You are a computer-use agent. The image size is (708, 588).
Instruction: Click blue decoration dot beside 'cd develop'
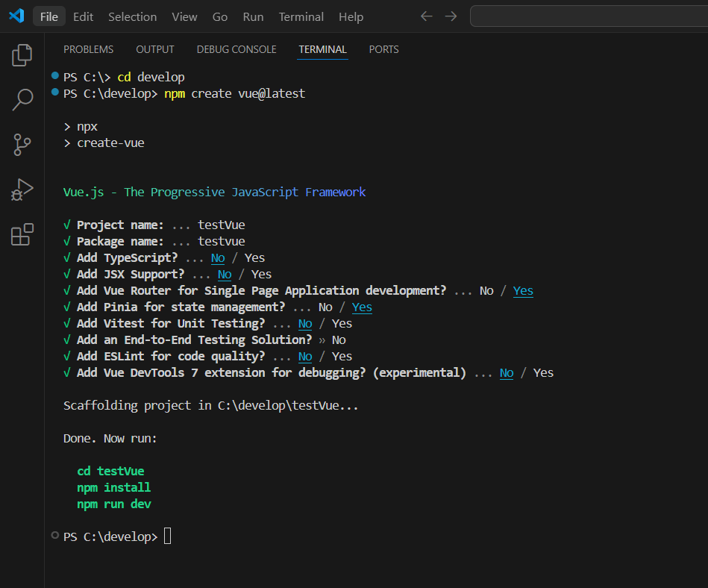[55, 75]
